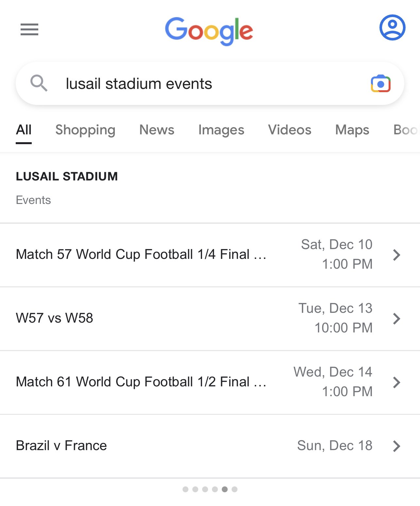420x506 pixels.
Task: Expand the W57 vs W58 chevron
Action: [396, 319]
